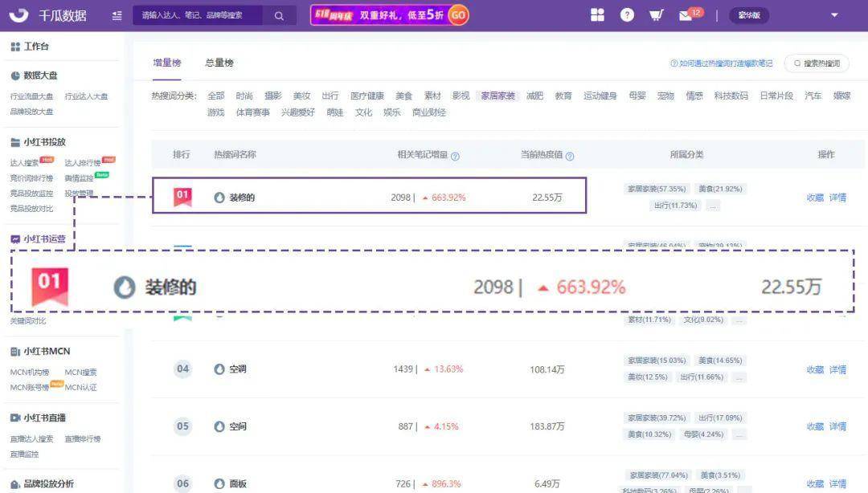
Task: Click the help icon beside 相关笔记增量
Action: tap(455, 156)
